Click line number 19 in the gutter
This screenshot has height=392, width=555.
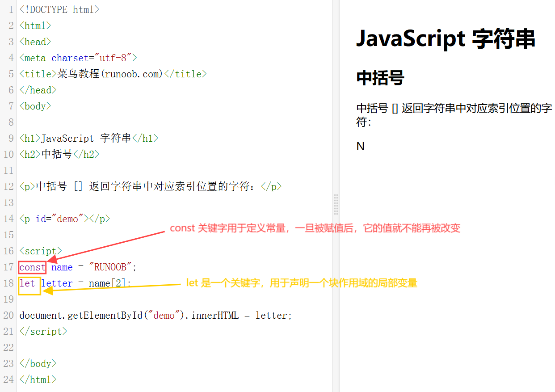click(x=8, y=299)
